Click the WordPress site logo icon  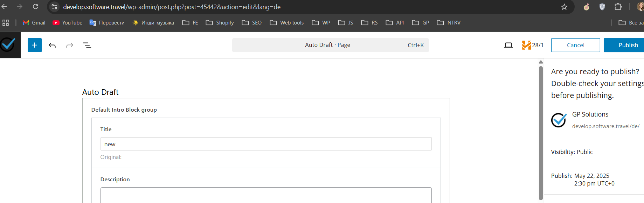click(8, 45)
